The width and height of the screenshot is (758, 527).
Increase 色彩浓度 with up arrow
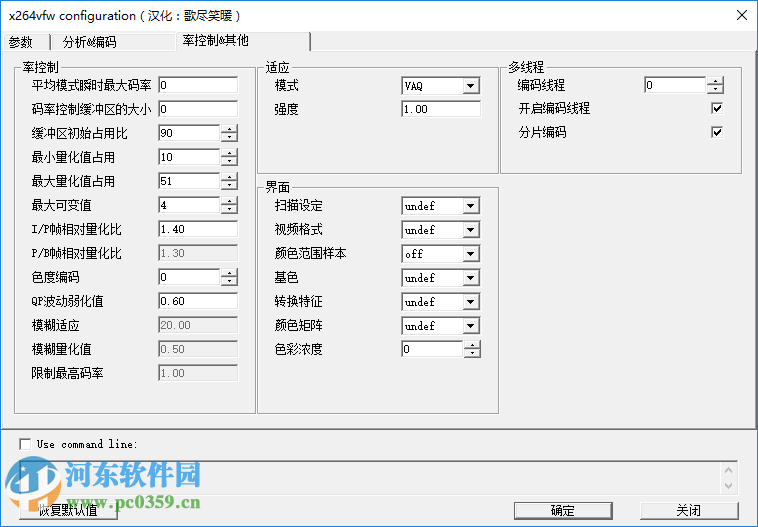[x=472, y=345]
